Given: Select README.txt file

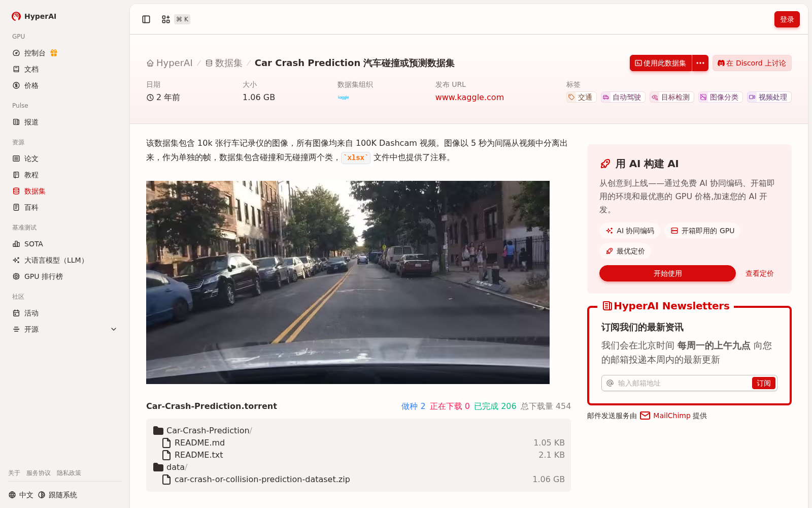Looking at the screenshot, I should tap(192, 455).
